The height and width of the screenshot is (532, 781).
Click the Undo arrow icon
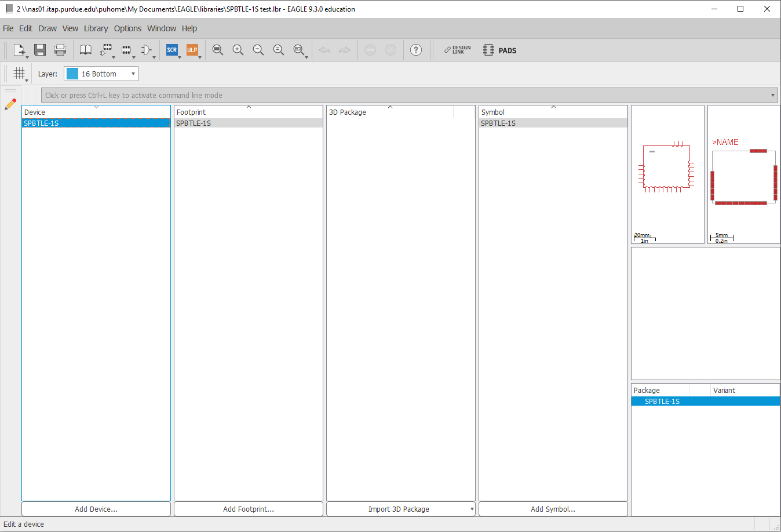point(324,50)
